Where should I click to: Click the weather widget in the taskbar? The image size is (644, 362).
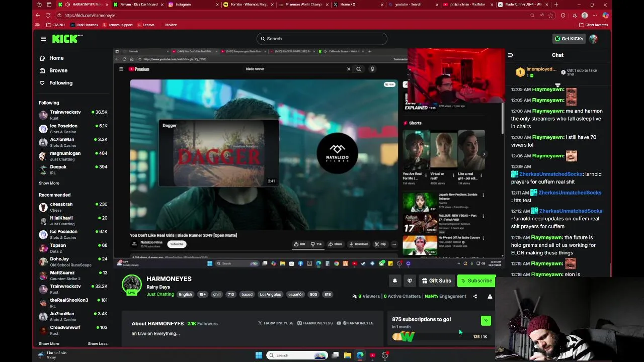(53, 355)
